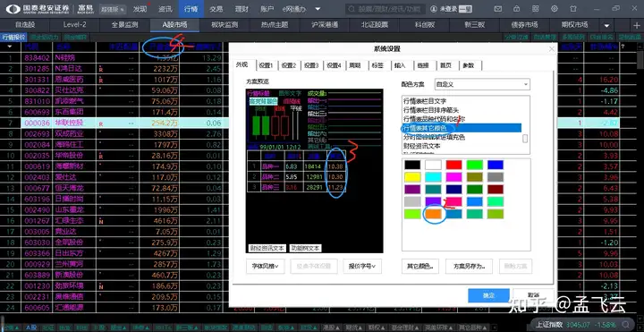Click the skin shirt icon in title bar
This screenshot has height=332, width=644.
[573, 9]
